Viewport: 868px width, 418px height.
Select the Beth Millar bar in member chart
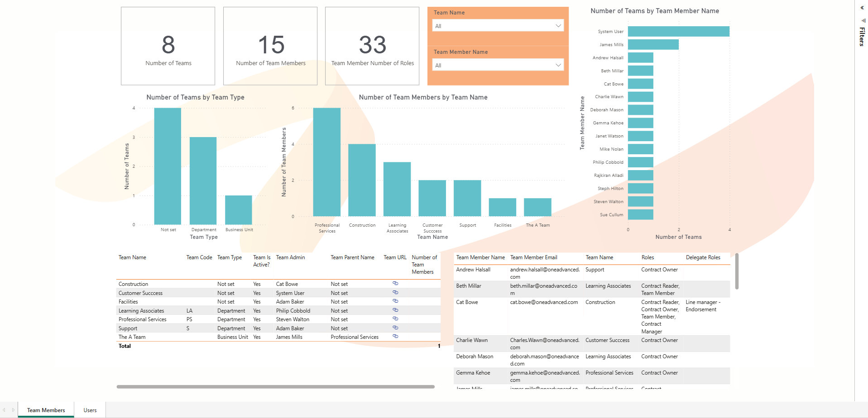coord(641,71)
